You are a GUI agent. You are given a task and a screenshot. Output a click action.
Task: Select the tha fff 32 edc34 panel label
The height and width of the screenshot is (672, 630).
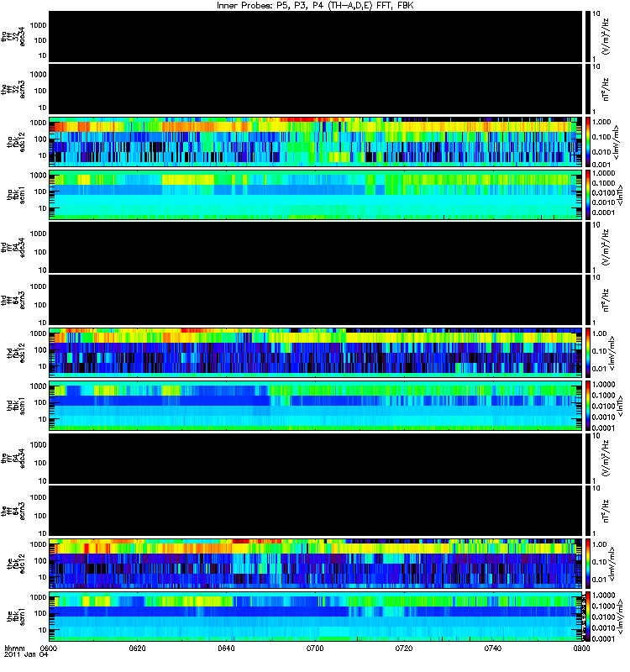tap(13, 37)
